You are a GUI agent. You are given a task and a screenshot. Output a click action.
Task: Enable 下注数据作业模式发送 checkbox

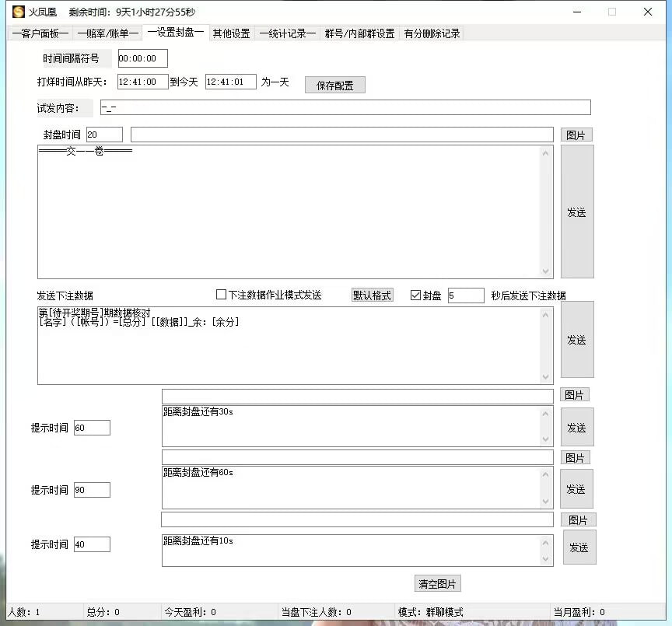[222, 296]
